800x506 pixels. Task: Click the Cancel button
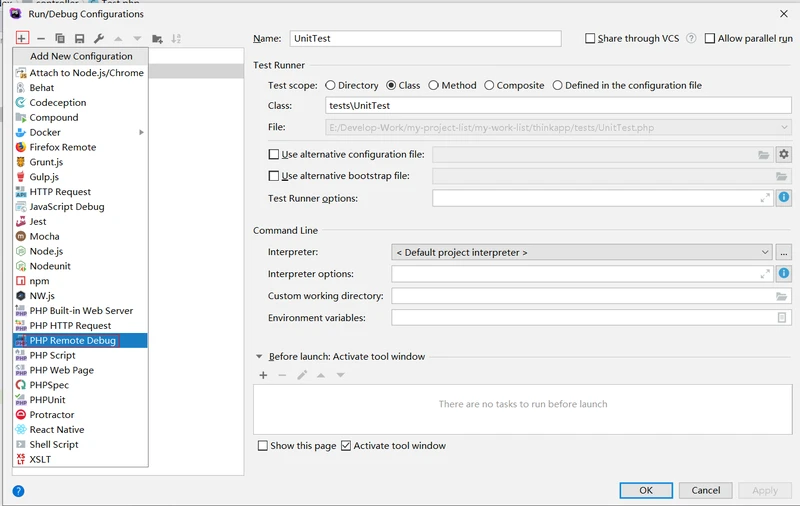click(x=706, y=490)
